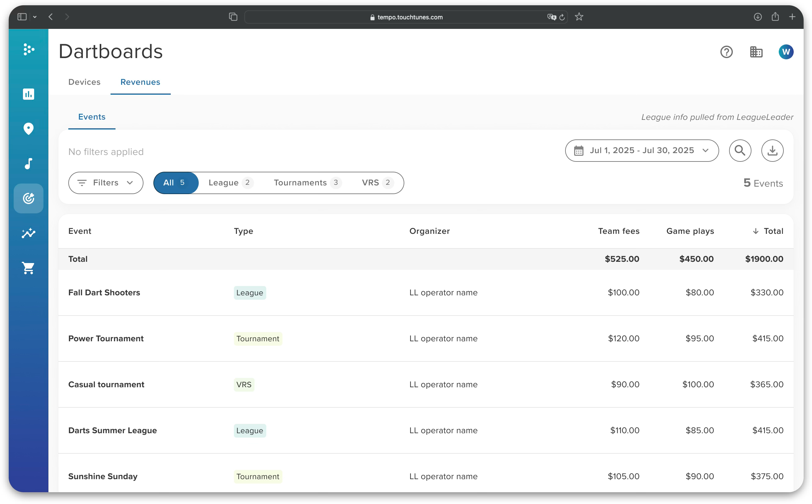812x504 pixels.
Task: Open the shopping cart sidebar icon
Action: click(28, 268)
